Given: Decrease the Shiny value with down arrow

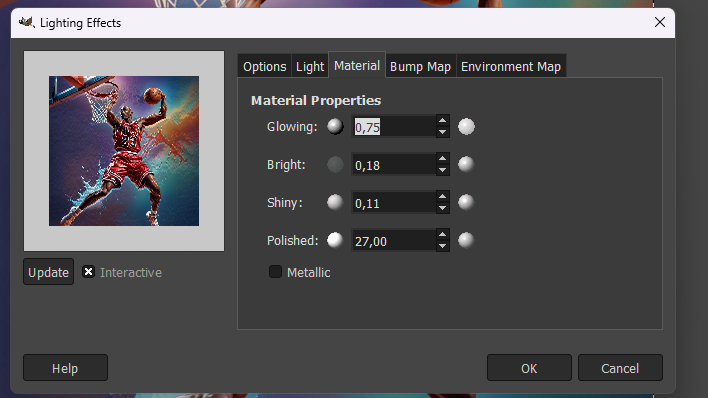Looking at the screenshot, I should [x=442, y=208].
